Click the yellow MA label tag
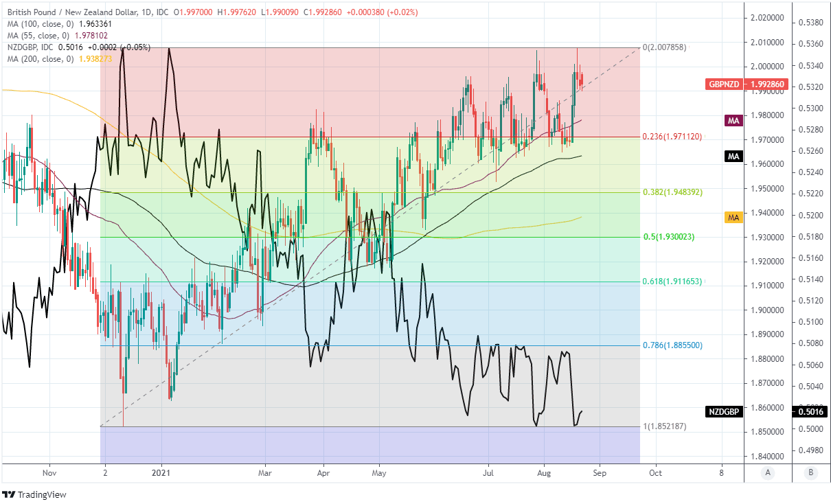Viewport: 831px width, 504px height. click(733, 218)
